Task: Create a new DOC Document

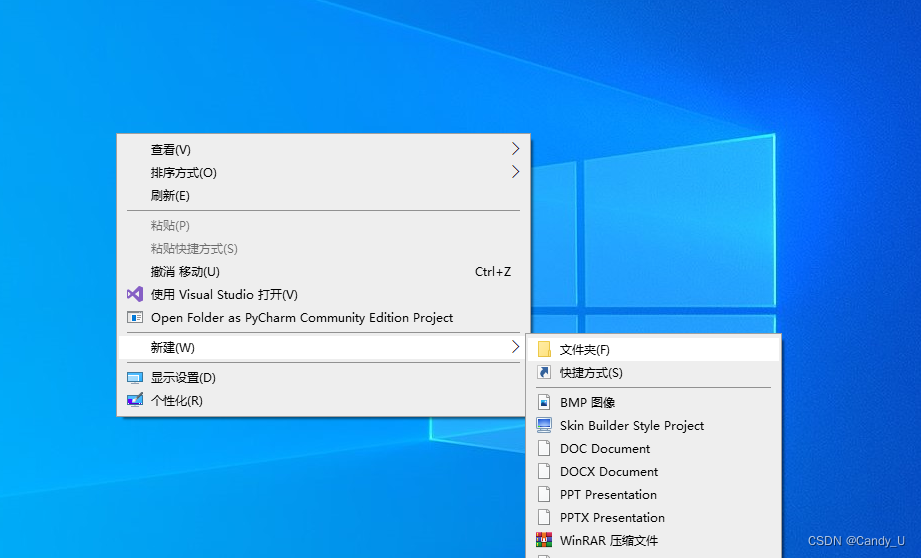Action: tap(654, 448)
